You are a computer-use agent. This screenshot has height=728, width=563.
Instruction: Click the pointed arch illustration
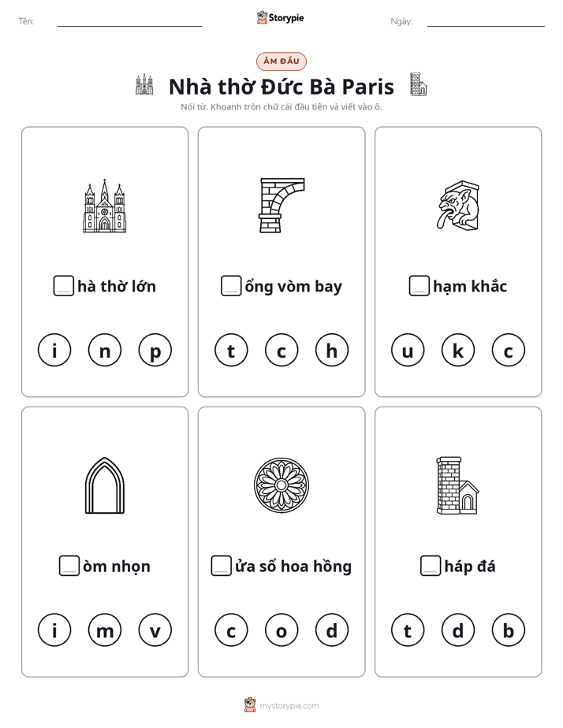click(105, 485)
